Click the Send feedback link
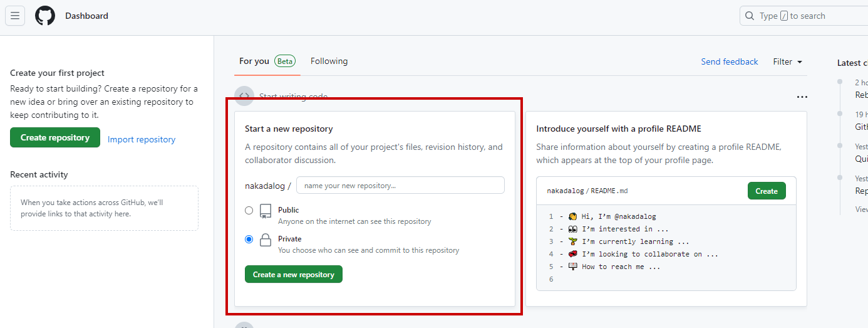The image size is (868, 328). [730, 61]
